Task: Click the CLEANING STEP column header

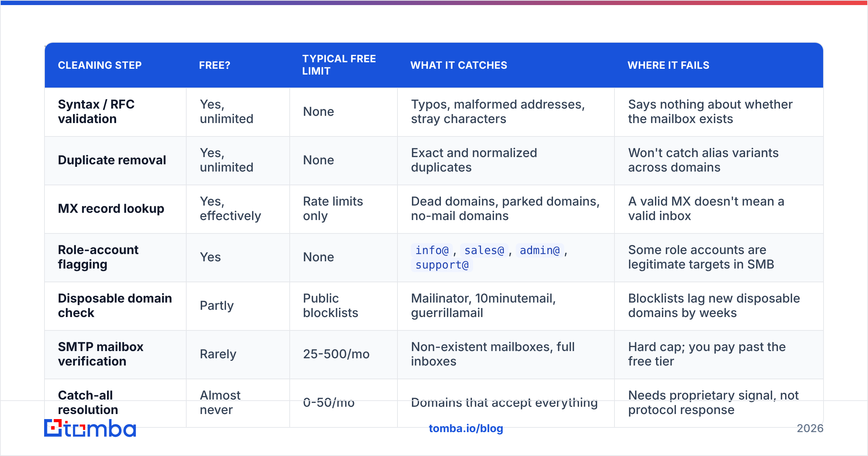Action: [100, 65]
